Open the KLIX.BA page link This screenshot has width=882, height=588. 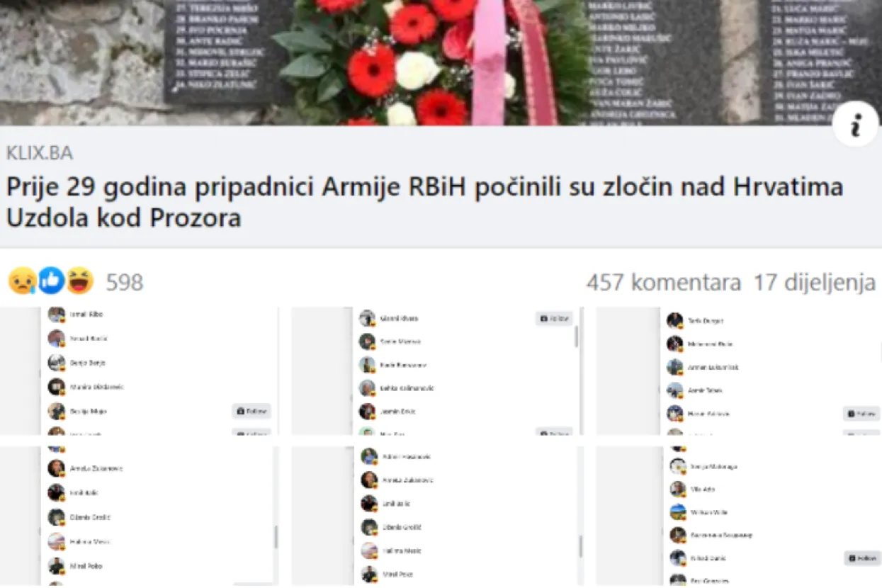click(39, 152)
